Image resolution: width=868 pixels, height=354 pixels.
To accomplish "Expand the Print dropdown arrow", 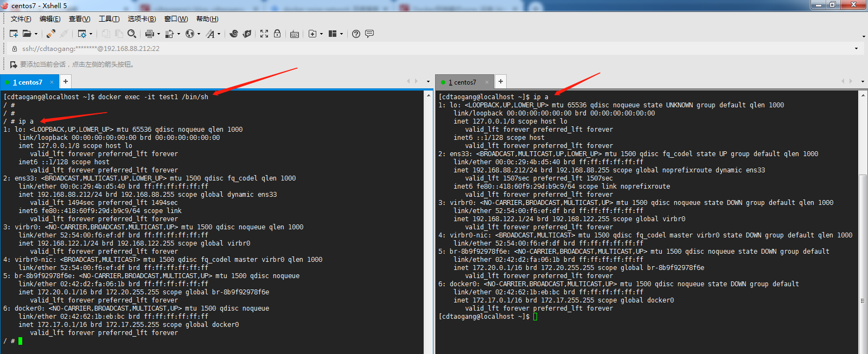I will tap(158, 34).
